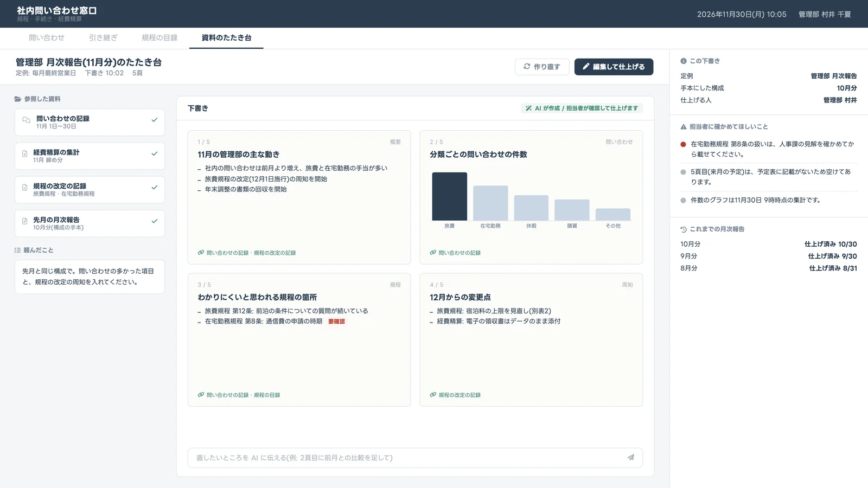Open the 9月分 past monthly report
This screenshot has height=488, width=868.
pos(769,256)
